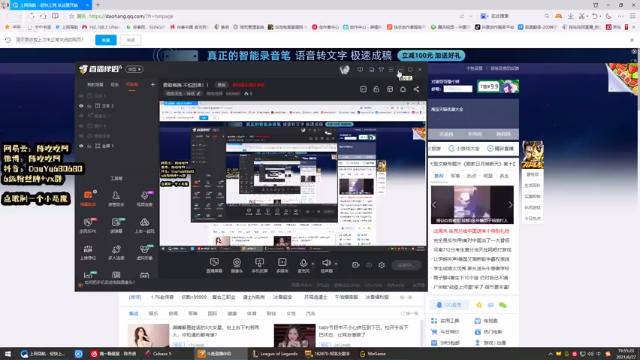This screenshot has height=360, width=640.
Task: Open the 视频连麦 microphone tool icon
Action: pyautogui.click(x=144, y=198)
